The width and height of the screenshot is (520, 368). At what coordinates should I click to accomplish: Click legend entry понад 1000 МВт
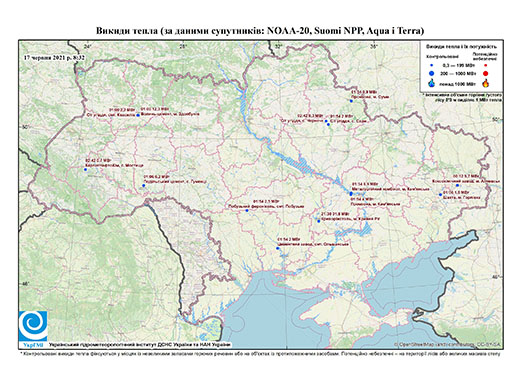pos(458,83)
